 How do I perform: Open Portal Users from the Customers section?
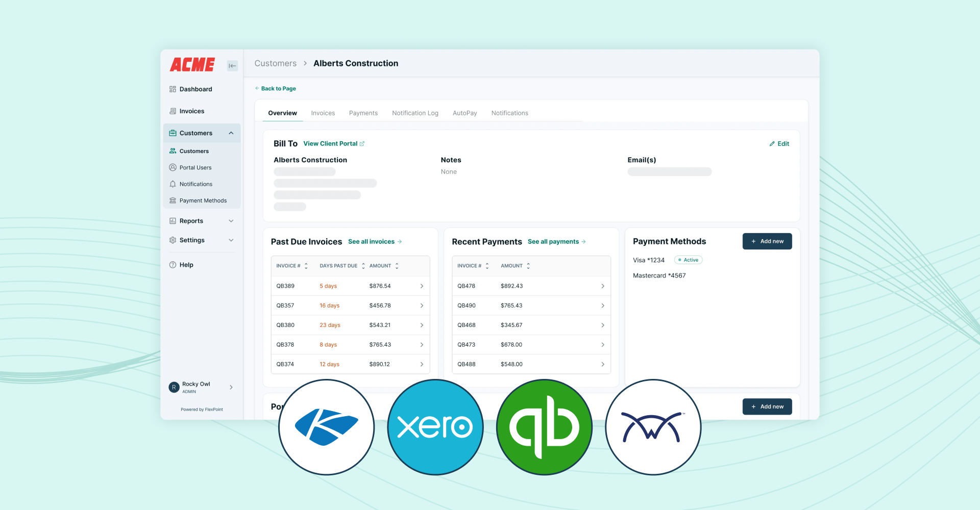(195, 167)
